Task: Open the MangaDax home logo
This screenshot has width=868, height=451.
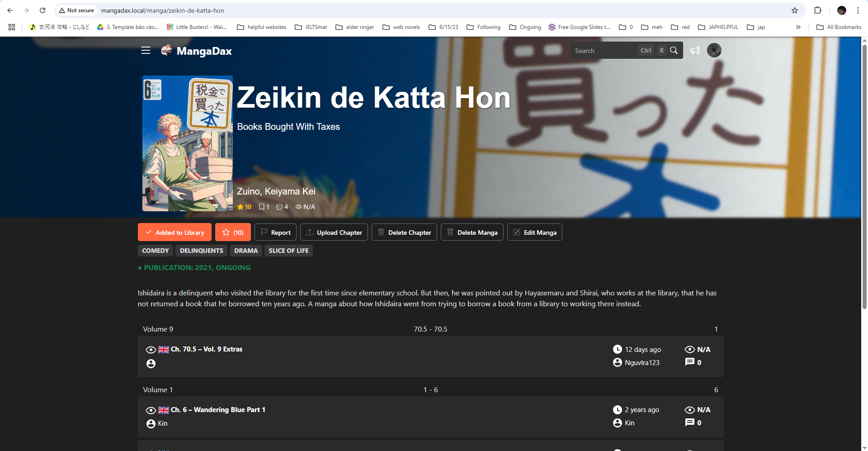Action: point(196,51)
